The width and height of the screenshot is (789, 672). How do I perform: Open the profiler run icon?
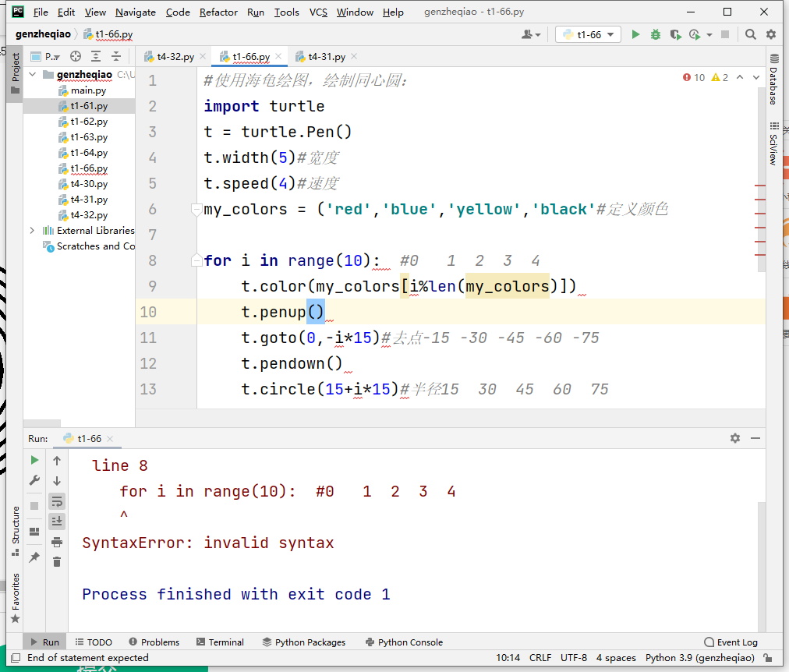695,34
